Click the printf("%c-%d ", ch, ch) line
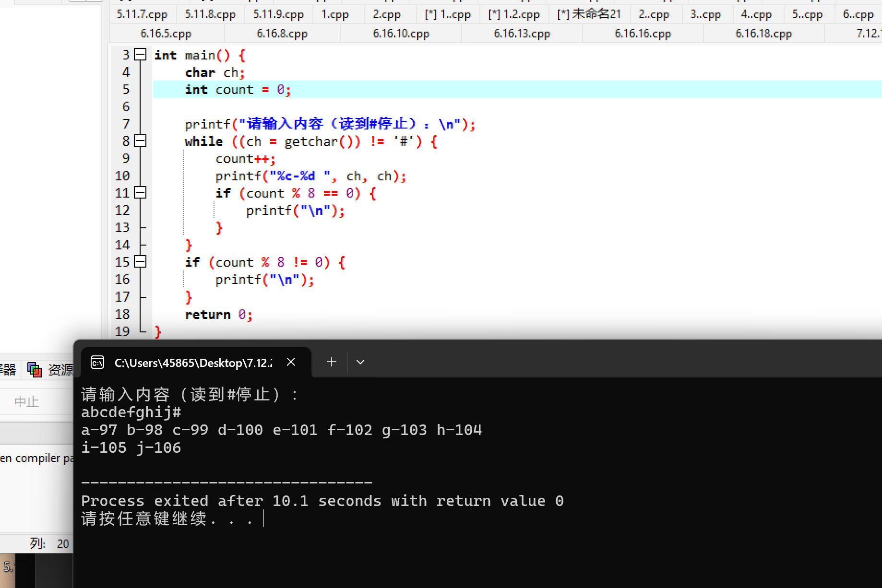This screenshot has height=588, width=882. 311,176
